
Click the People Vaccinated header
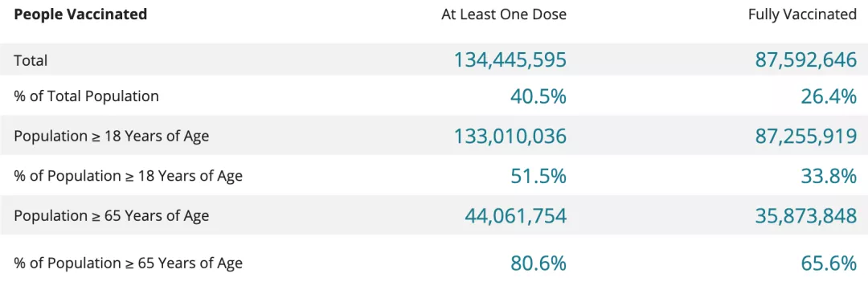tap(81, 15)
